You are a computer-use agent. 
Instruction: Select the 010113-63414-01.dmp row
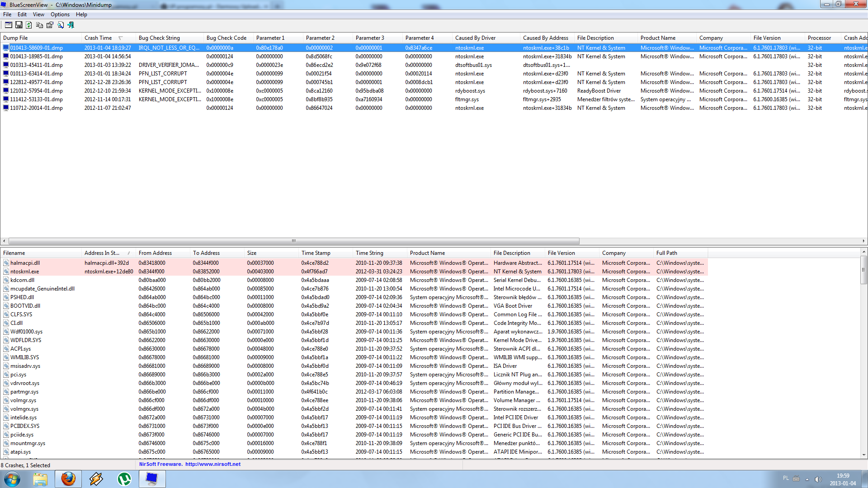click(434, 74)
